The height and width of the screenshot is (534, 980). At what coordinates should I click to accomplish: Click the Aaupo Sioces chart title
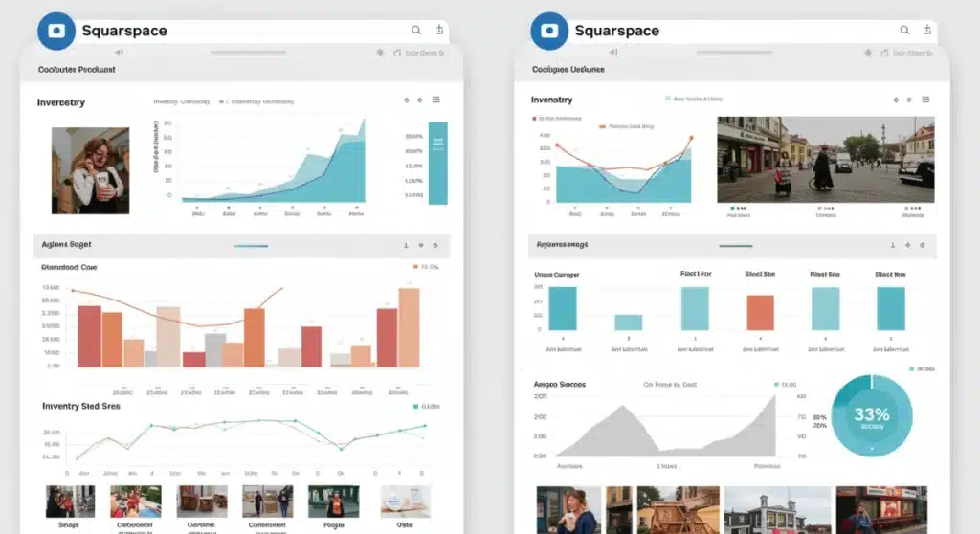coord(559,385)
